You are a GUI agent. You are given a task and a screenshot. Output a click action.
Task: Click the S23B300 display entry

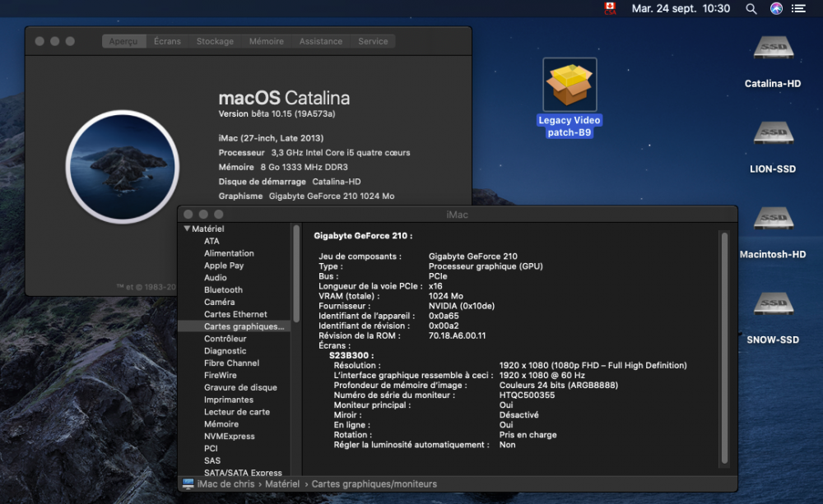click(x=351, y=355)
